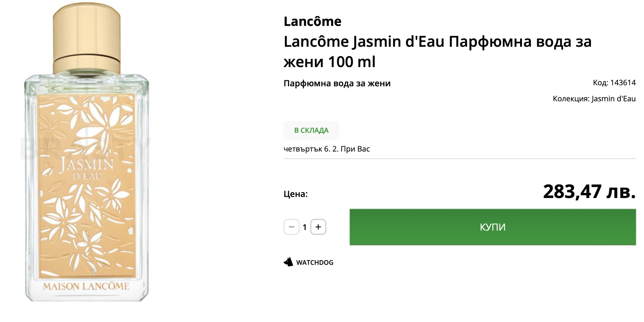Click the Парфюмна вода за жени subtitle
Viewport: 644px width, 322px height.
point(337,83)
